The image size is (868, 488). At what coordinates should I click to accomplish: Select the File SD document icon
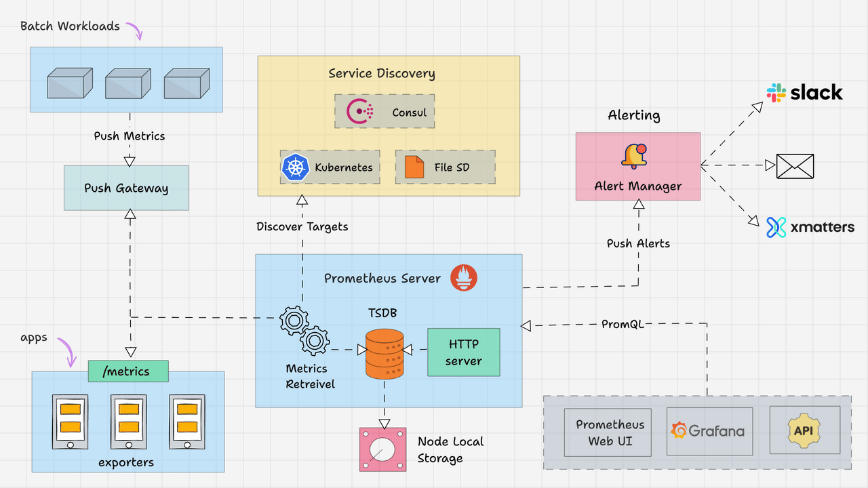[413, 166]
